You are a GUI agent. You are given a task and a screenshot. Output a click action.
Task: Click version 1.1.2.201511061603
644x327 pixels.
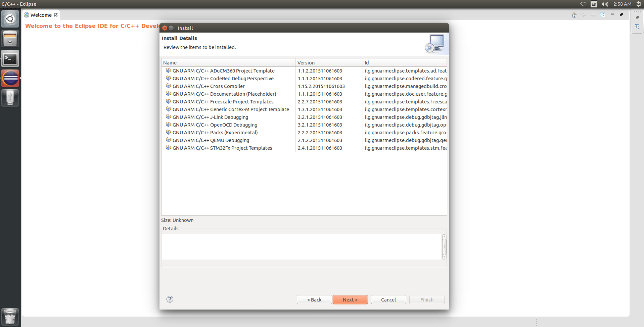320,71
